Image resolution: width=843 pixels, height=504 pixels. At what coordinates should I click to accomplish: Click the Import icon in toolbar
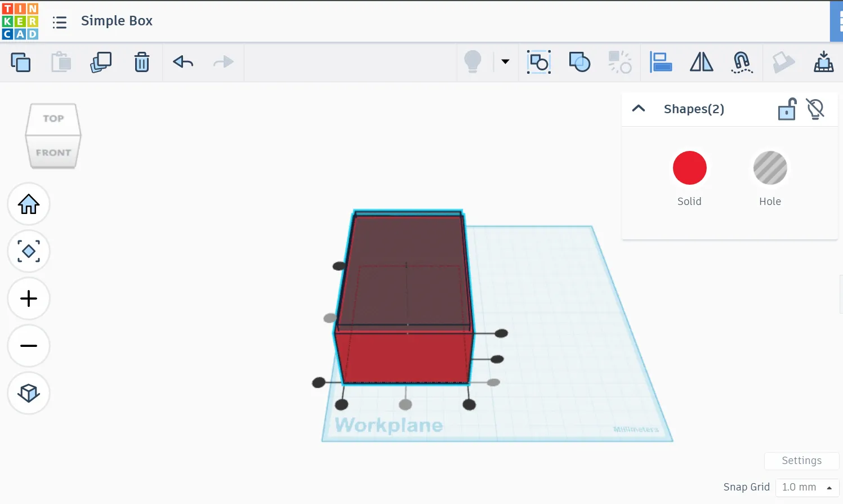[823, 62]
